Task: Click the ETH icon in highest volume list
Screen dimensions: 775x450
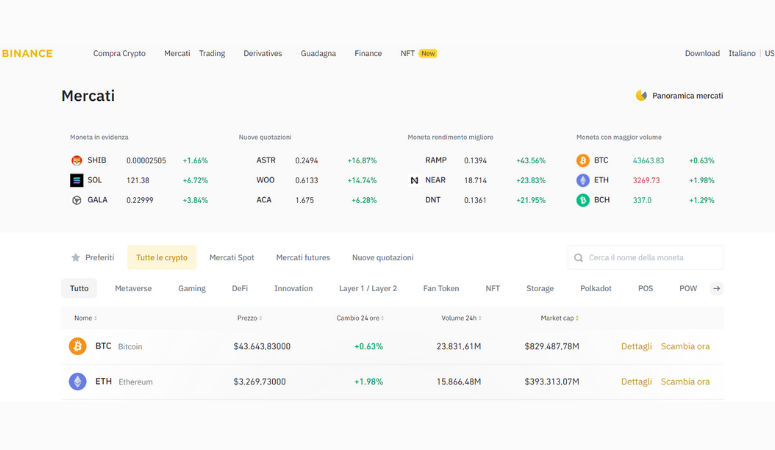Action: pos(583,180)
